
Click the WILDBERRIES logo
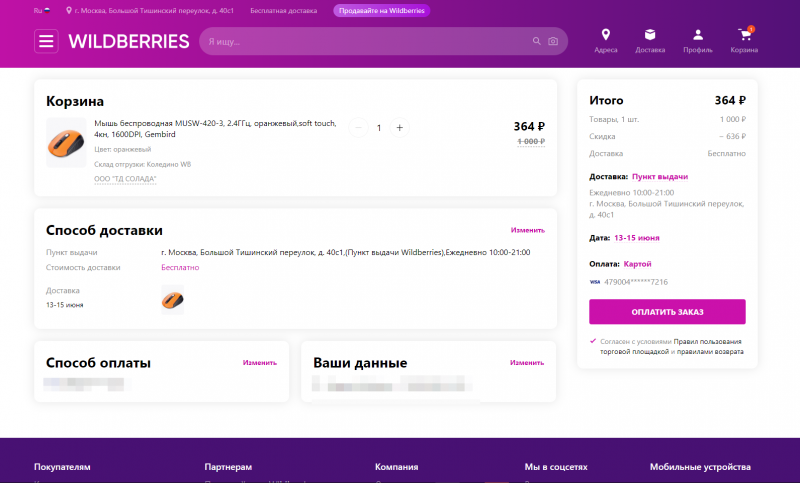point(129,41)
